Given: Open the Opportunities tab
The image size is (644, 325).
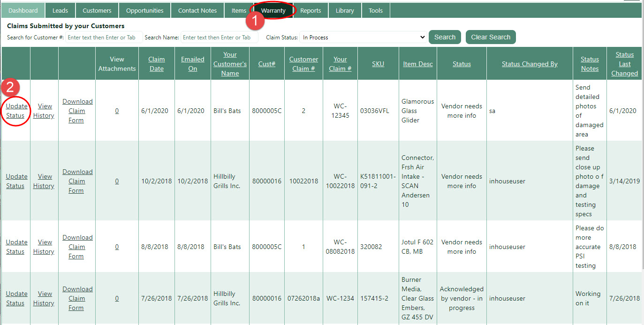Looking at the screenshot, I should click(144, 10).
